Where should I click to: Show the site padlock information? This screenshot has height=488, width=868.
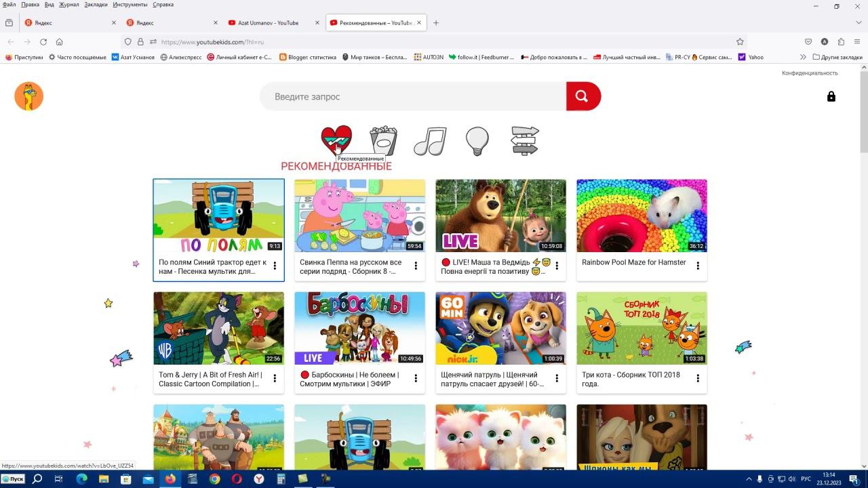click(x=140, y=42)
